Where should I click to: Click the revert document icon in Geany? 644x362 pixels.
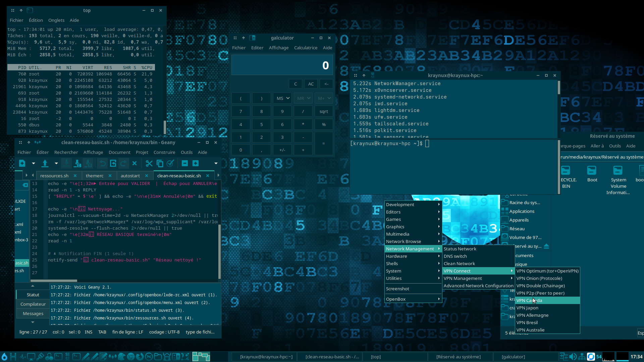click(113, 163)
